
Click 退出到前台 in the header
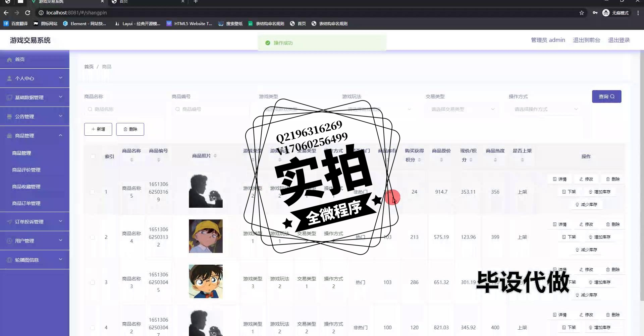tap(586, 40)
